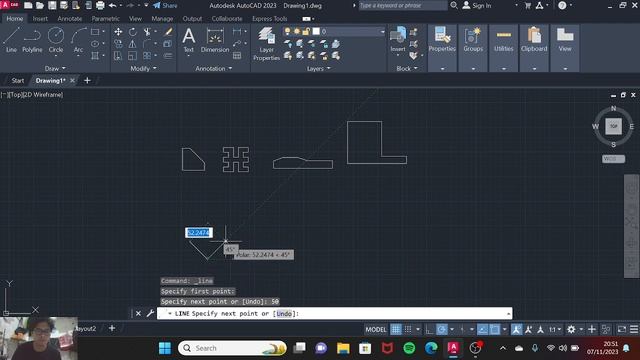Image resolution: width=640 pixels, height=360 pixels.
Task: Expand the Annotation panel
Action: click(x=213, y=69)
